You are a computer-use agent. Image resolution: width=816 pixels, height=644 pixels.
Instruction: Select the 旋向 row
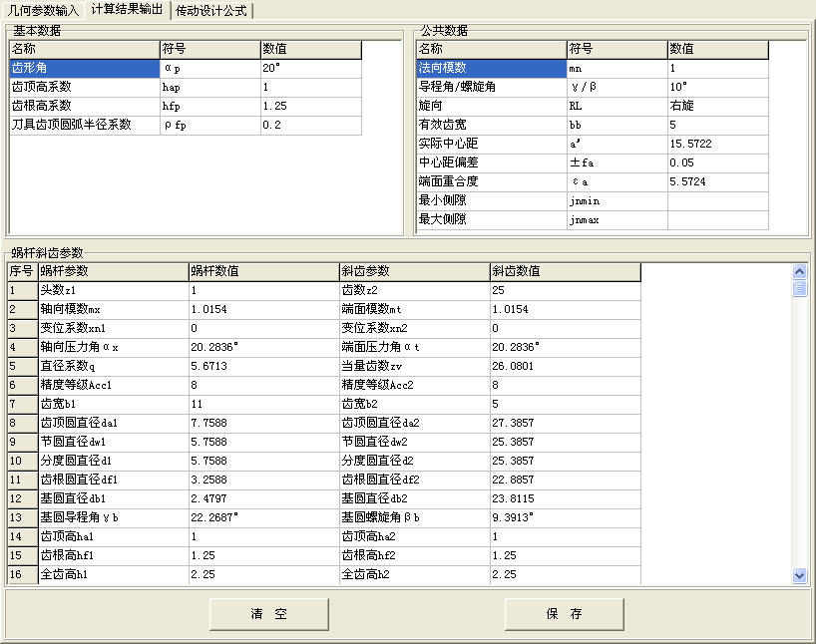pyautogui.click(x=593, y=106)
